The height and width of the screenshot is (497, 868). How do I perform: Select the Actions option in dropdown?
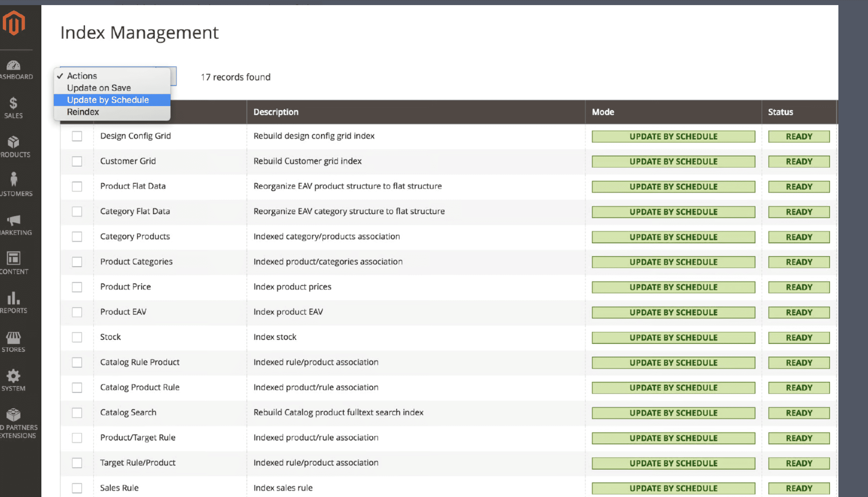point(112,76)
